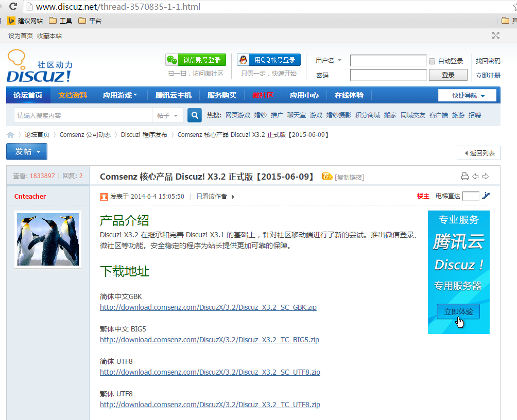Click the 微信帐号登录 button

pos(196,60)
